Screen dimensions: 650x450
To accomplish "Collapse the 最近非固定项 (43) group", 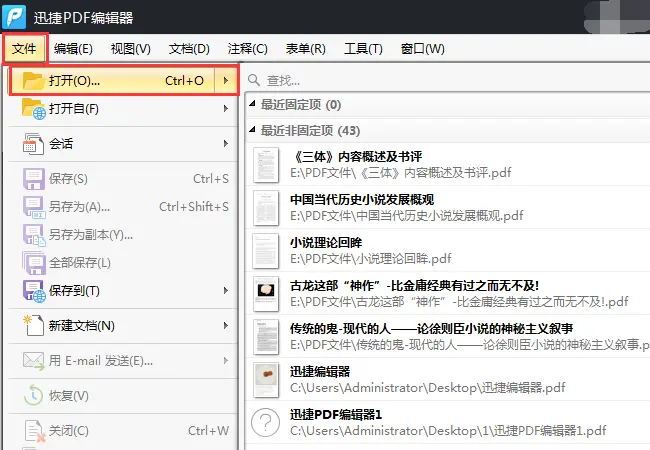I will [x=252, y=130].
